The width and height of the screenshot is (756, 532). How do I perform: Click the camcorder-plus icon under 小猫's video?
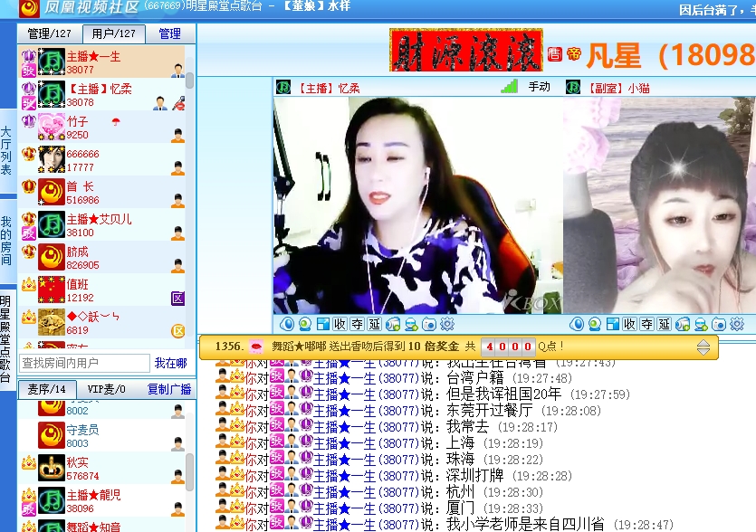(x=683, y=324)
